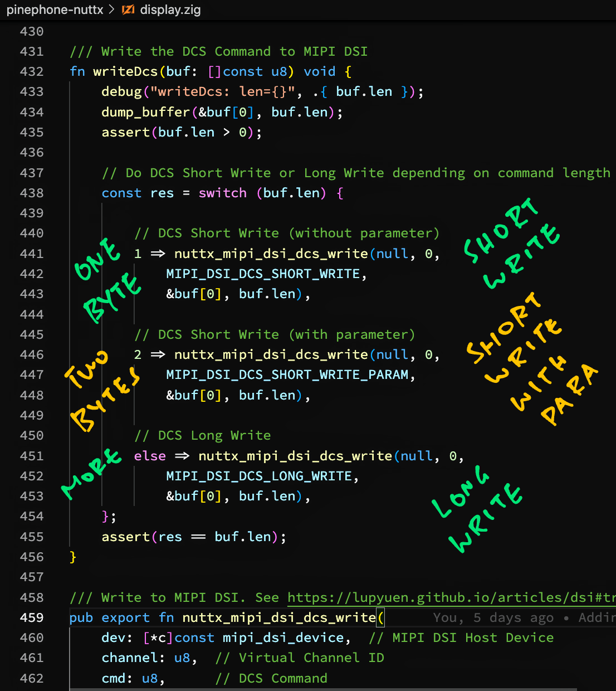Viewport: 616px width, 691px height.
Task: Click the Zig file icon in breadcrumb
Action: pyautogui.click(x=128, y=9)
